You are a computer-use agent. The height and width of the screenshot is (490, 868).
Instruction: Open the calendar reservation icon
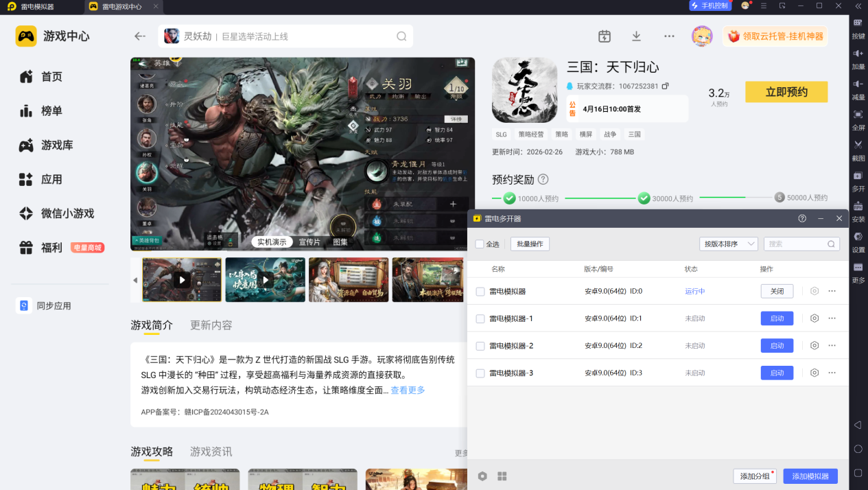pos(605,36)
